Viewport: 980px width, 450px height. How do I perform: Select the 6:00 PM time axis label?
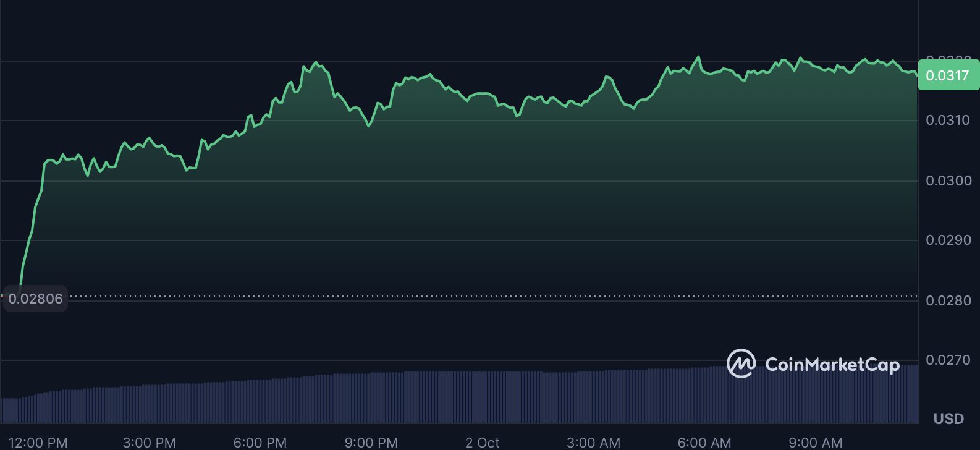pos(260,443)
